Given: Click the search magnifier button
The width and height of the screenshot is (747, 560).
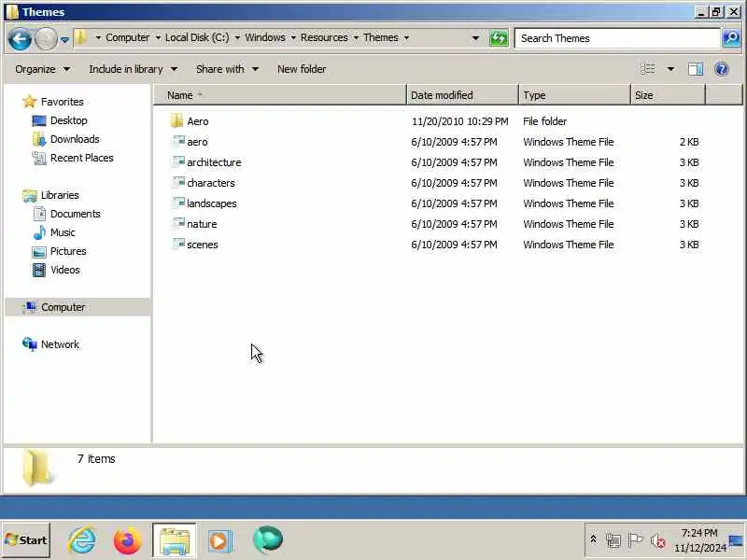Looking at the screenshot, I should [731, 38].
